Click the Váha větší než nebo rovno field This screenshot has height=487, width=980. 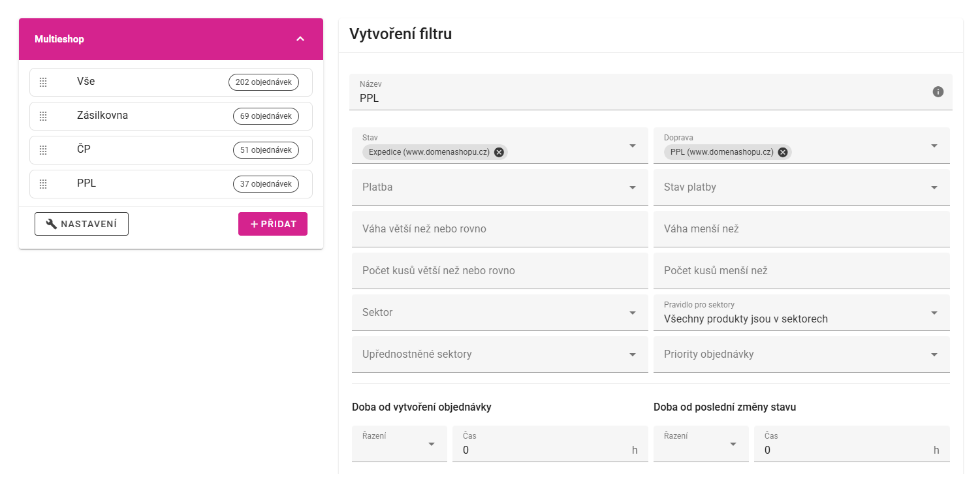pyautogui.click(x=499, y=229)
